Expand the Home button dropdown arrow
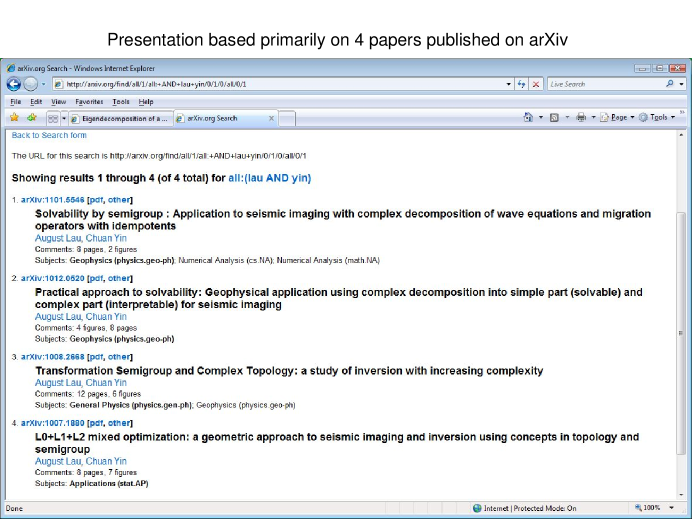Image resolution: width=692 pixels, height=519 pixels. pos(541,117)
